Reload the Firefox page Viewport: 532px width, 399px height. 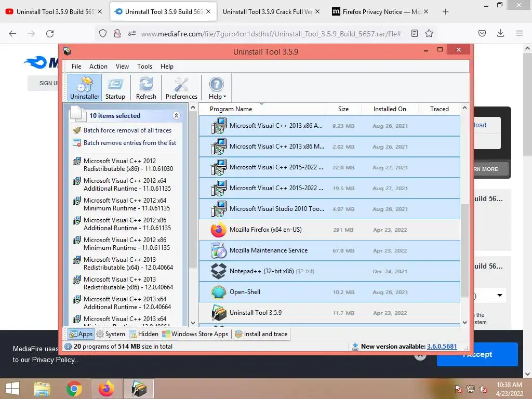(x=50, y=34)
